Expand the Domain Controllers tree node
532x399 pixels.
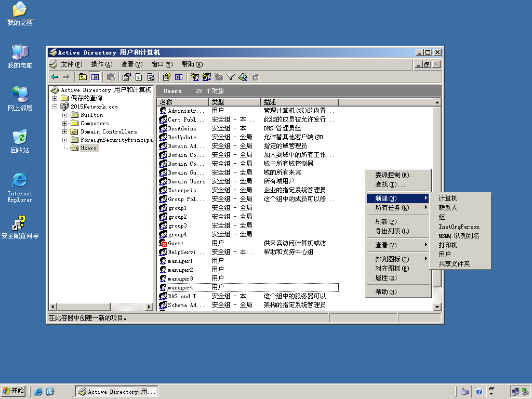64,131
